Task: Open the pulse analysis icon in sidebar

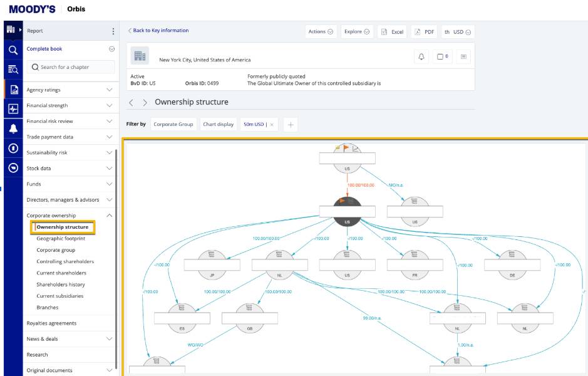Action: [13, 109]
